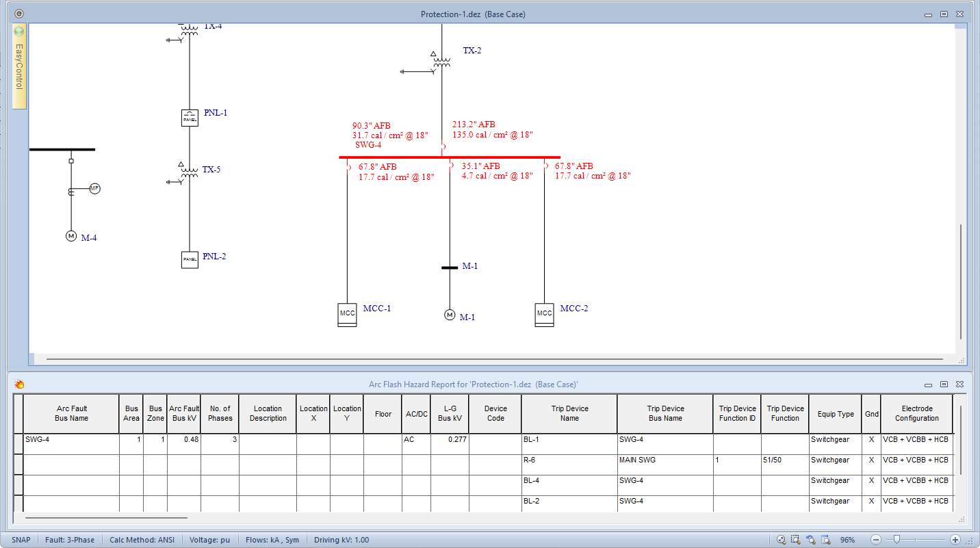The width and height of the screenshot is (980, 548).
Task: Select the M-1 bus bar
Action: (x=450, y=268)
